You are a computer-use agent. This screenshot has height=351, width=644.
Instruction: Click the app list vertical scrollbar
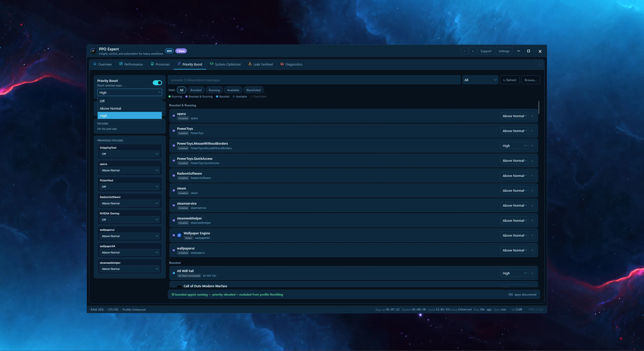point(539,108)
